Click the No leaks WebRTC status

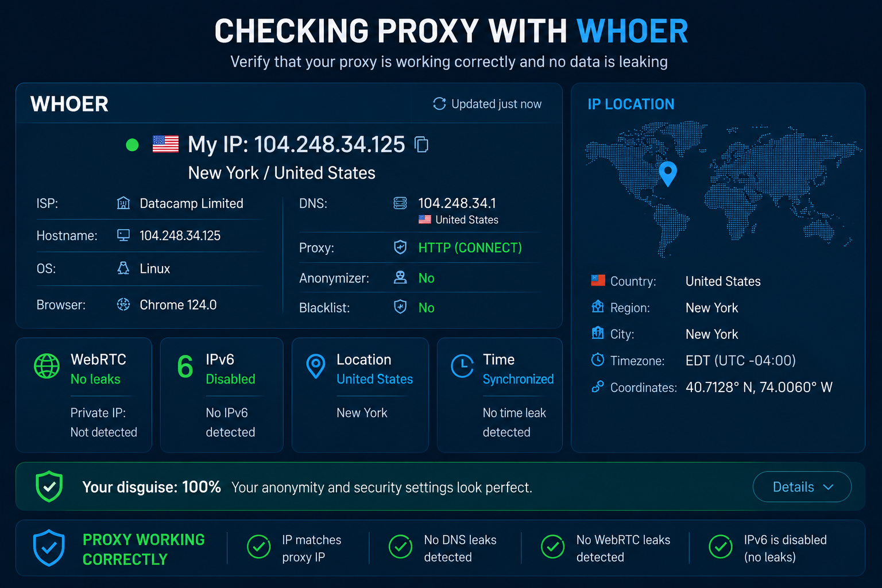(95, 379)
